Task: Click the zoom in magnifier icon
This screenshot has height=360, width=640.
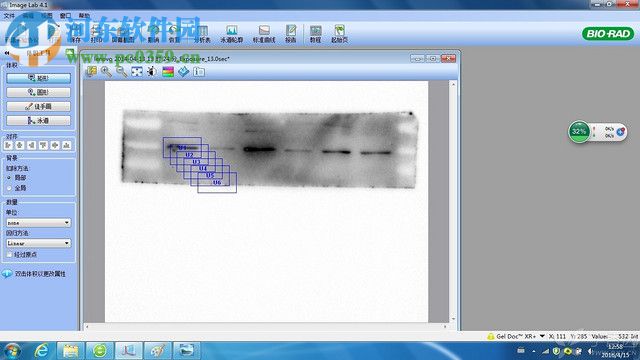Action: point(106,72)
